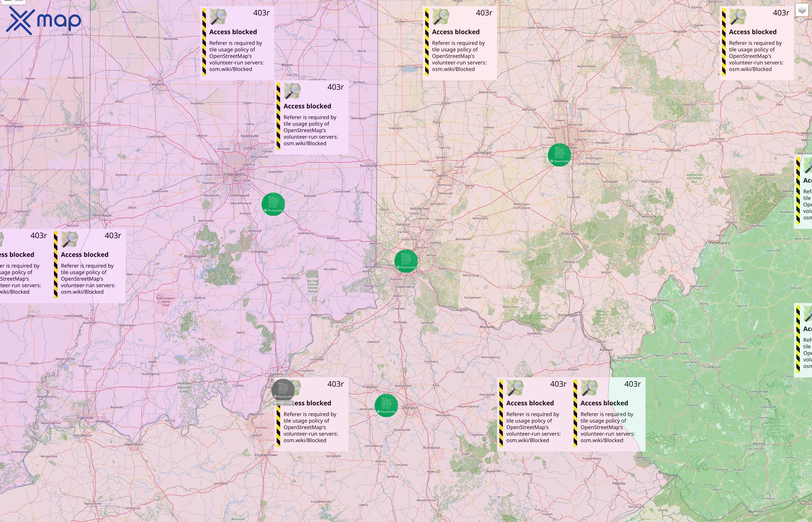Click the Huntington label near Ashland
The image size is (812, 522).
point(626,358)
